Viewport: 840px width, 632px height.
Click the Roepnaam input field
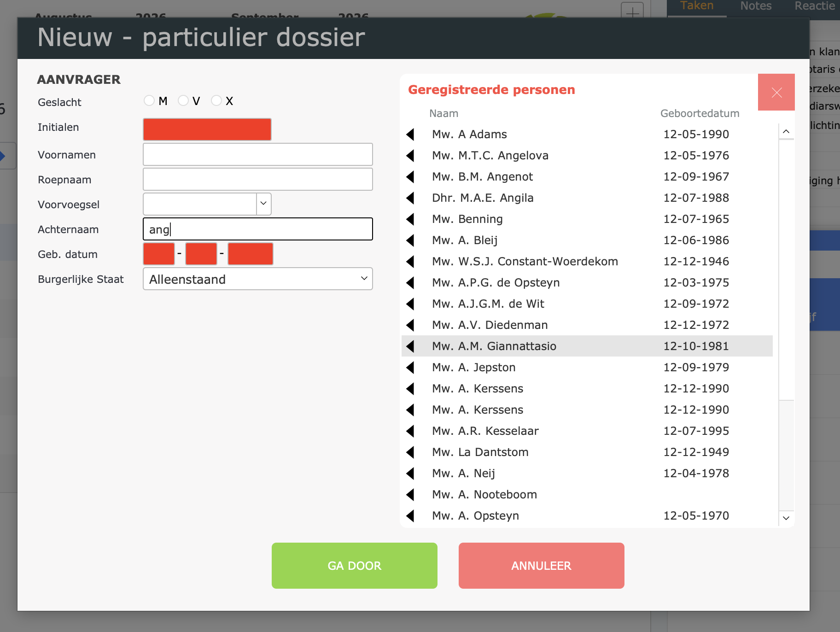point(258,179)
